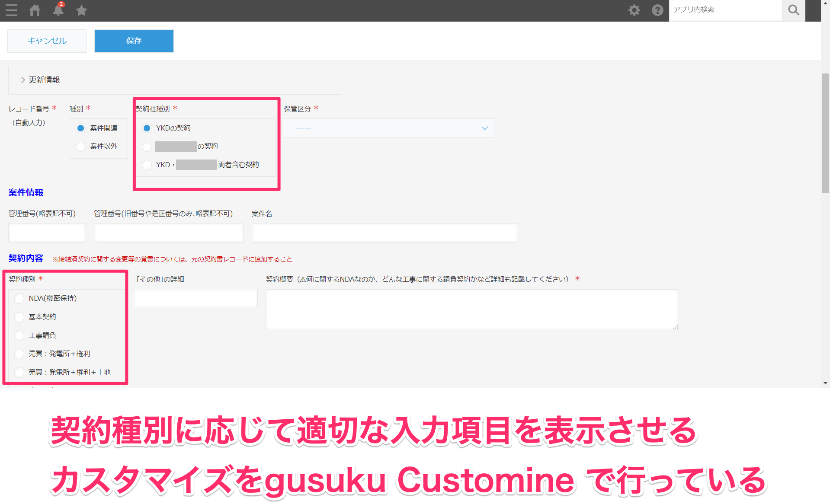Select the masked company の契約 radio option
The width and height of the screenshot is (830, 504).
[x=147, y=147]
